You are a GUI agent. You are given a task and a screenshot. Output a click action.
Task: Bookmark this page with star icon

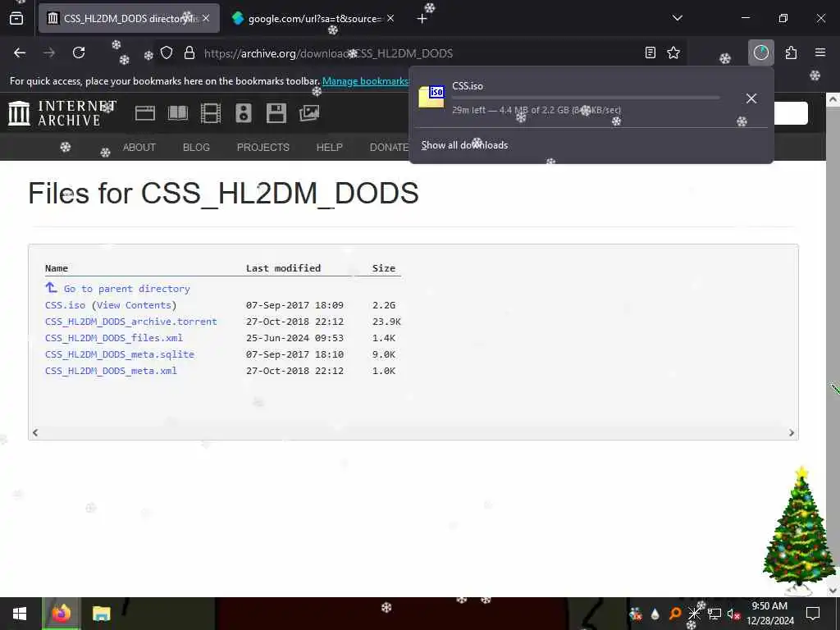673,52
